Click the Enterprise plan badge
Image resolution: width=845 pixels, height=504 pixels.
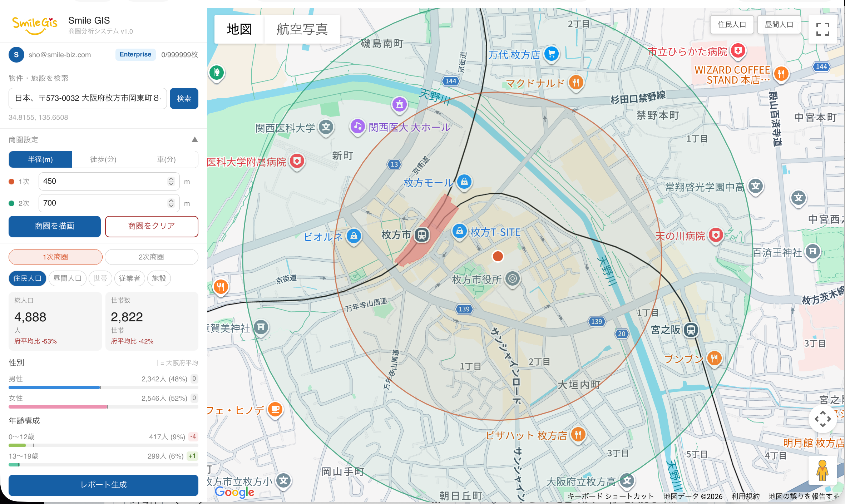[x=135, y=54]
